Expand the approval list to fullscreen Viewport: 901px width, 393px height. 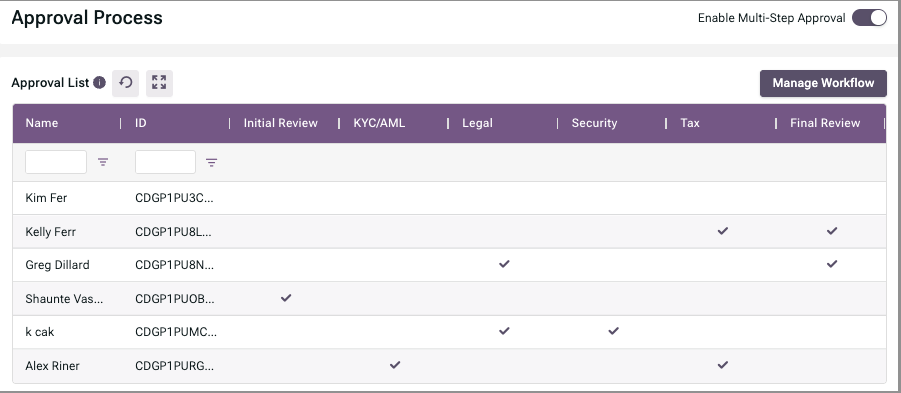159,83
